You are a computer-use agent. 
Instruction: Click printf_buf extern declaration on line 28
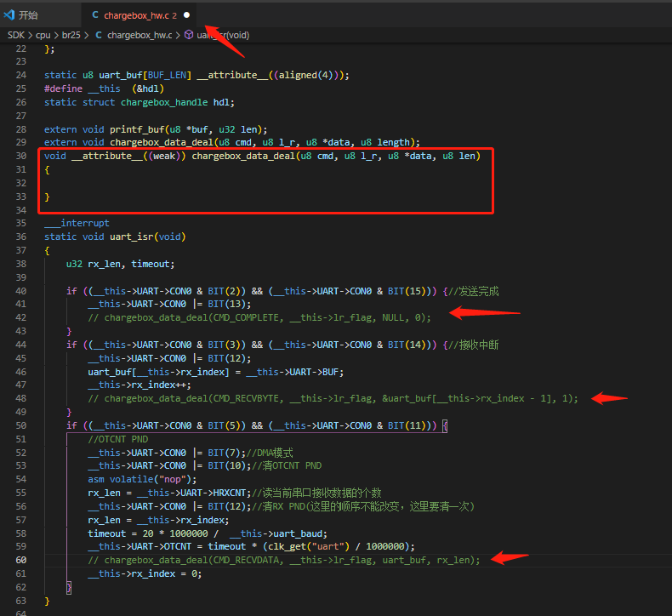[156, 129]
